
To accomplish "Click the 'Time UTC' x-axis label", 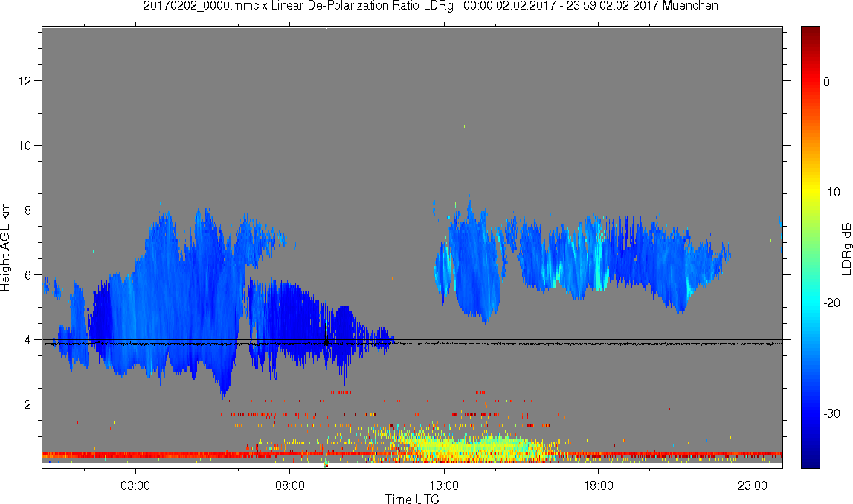I will coord(412,499).
